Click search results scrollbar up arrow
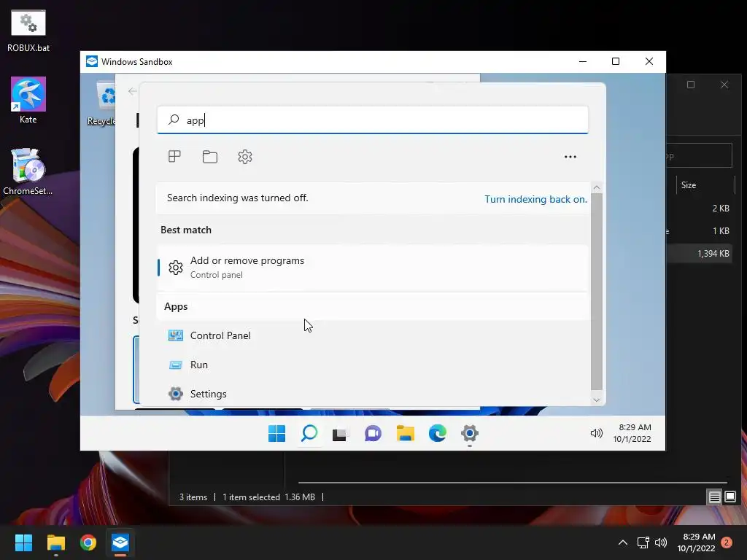Screen dimensions: 747x560 pos(597,187)
